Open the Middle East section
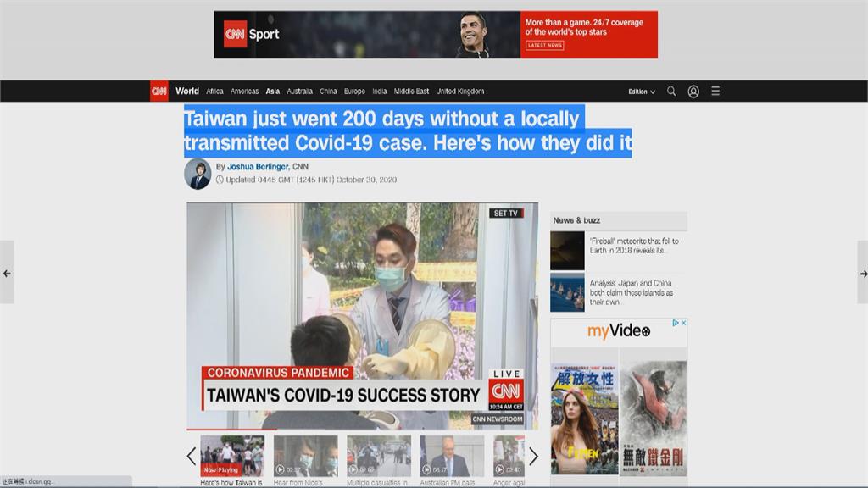Image resolution: width=868 pixels, height=488 pixels. point(411,91)
